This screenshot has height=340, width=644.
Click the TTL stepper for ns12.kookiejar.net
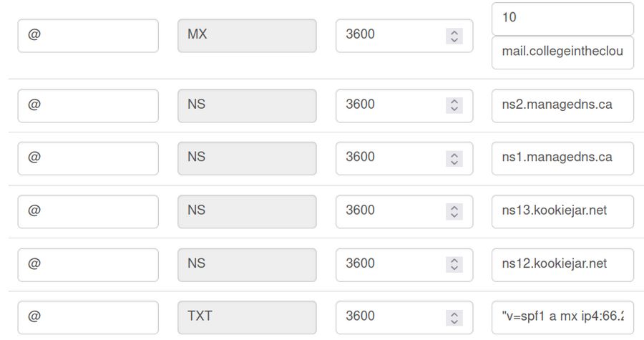pos(454,264)
